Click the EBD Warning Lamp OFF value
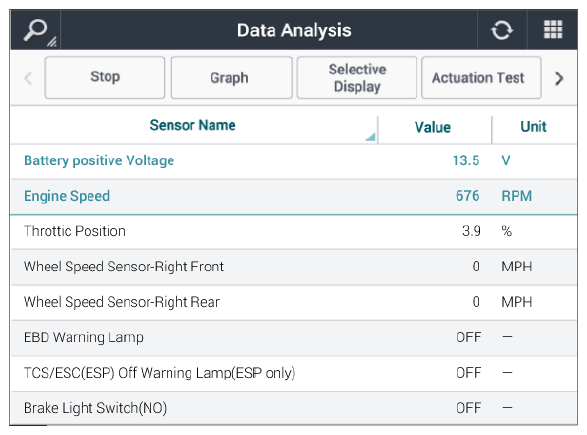The width and height of the screenshot is (587, 435). 468,337
